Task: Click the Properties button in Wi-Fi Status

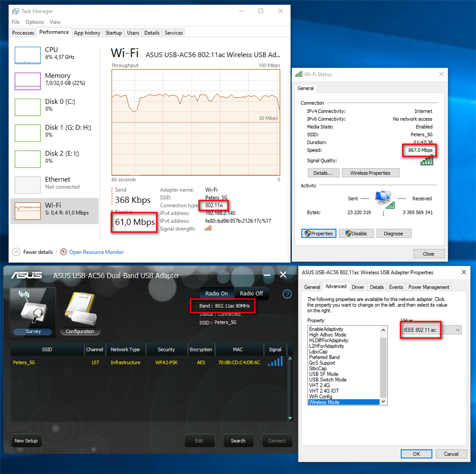Action: 319,234
